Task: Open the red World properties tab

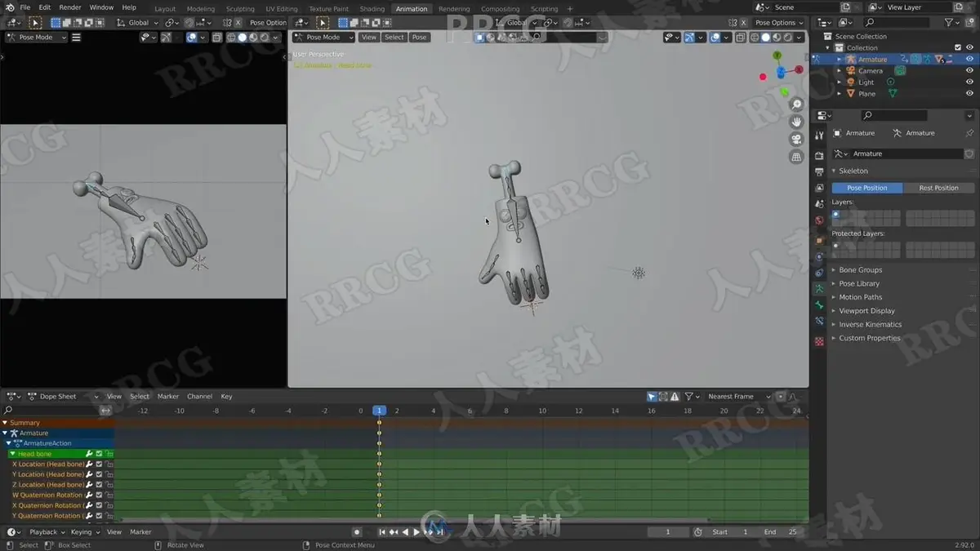Action: pos(819,220)
